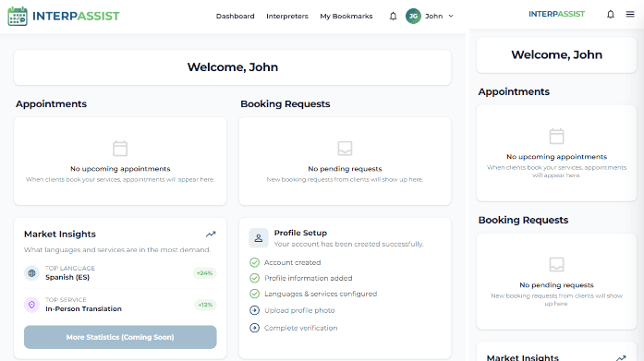Click the Profile information added check icon
This screenshot has width=644, height=361.
click(255, 278)
